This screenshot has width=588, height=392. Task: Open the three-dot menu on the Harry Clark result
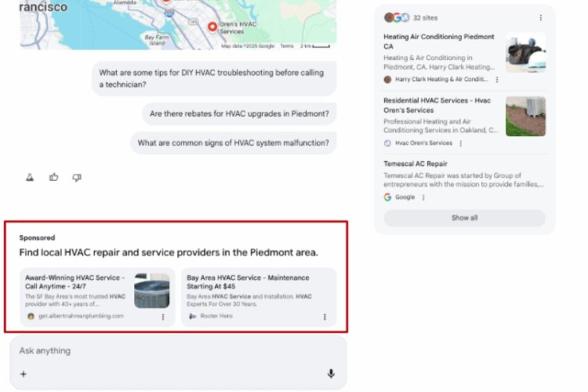pos(497,79)
